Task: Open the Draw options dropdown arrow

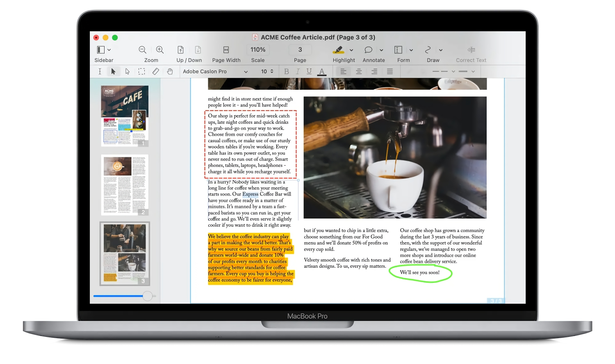Action: (x=441, y=50)
